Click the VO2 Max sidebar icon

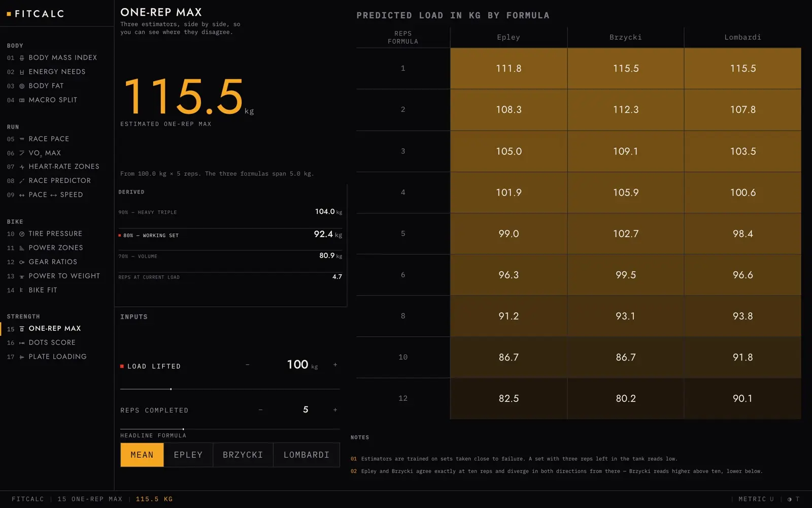22,153
